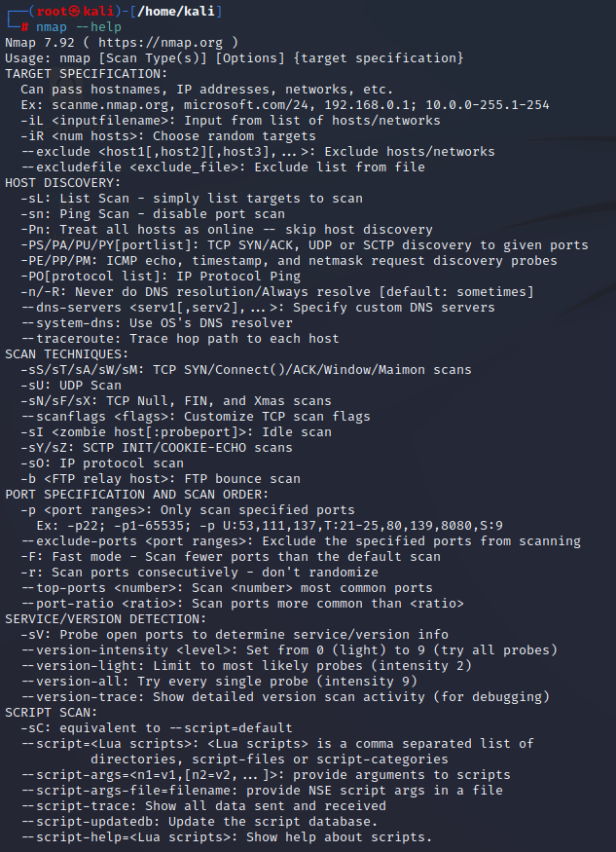616x852 pixels.
Task: Click the 'HOST DISCOVERY:' heading
Action: tap(63, 183)
